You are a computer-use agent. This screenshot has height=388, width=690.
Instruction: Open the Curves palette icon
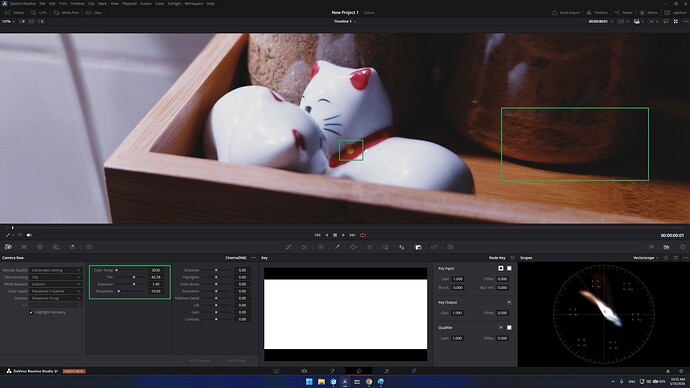289,247
